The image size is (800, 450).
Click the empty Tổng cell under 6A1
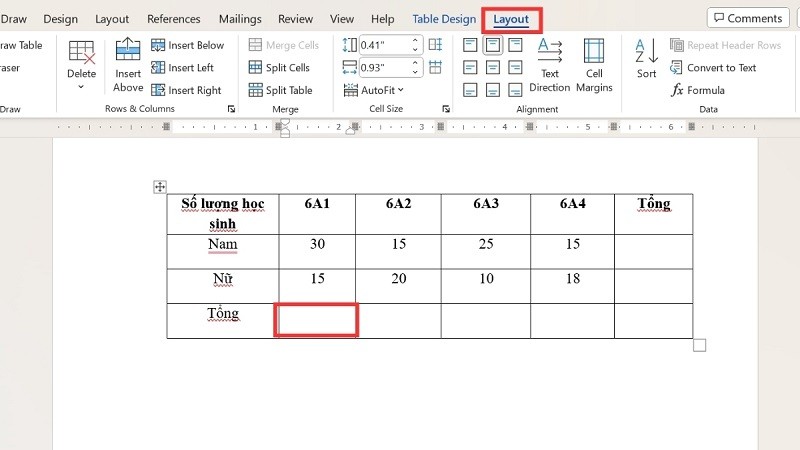coord(316,320)
